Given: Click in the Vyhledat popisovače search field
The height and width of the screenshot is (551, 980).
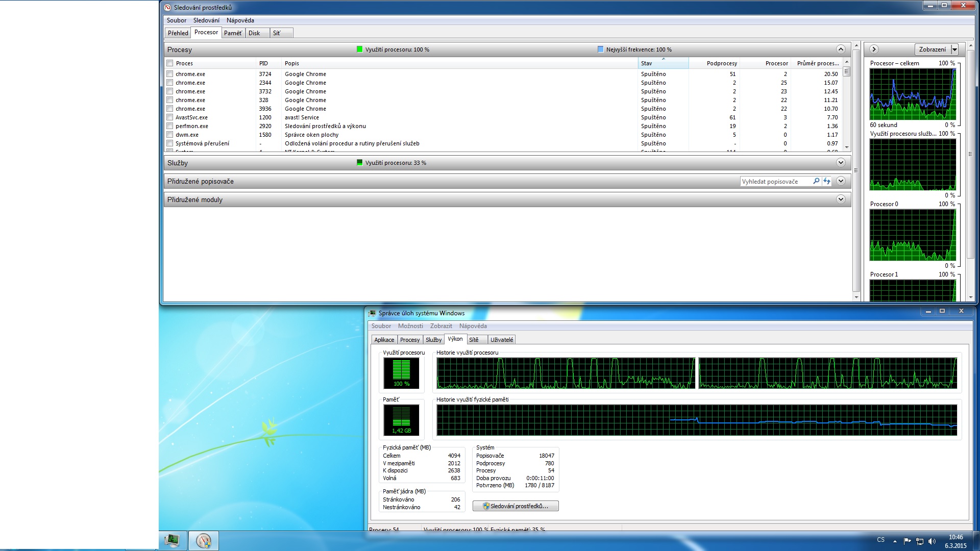Looking at the screenshot, I should (x=776, y=181).
